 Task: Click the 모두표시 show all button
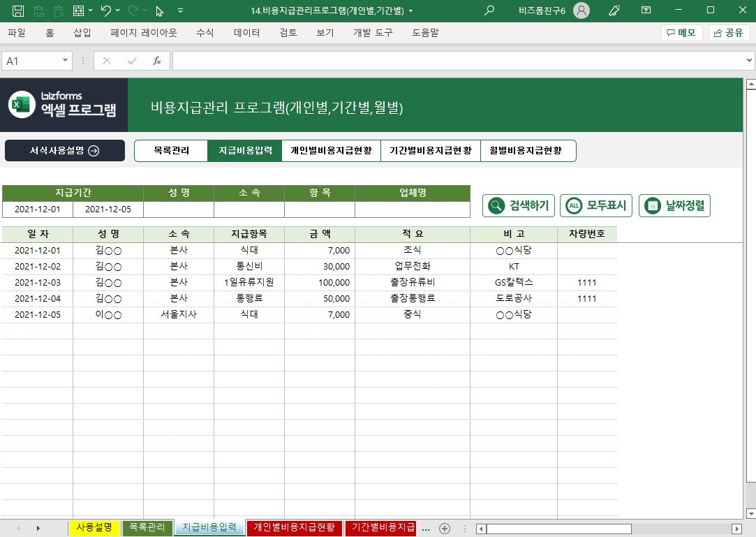pyautogui.click(x=596, y=205)
